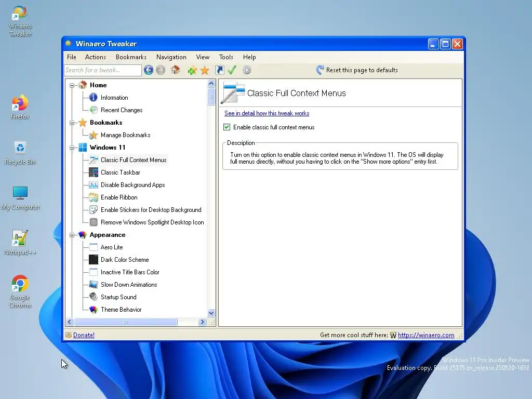Click the tree's horizontal scrollbar right arrow
The width and height of the screenshot is (532, 399).
203,322
